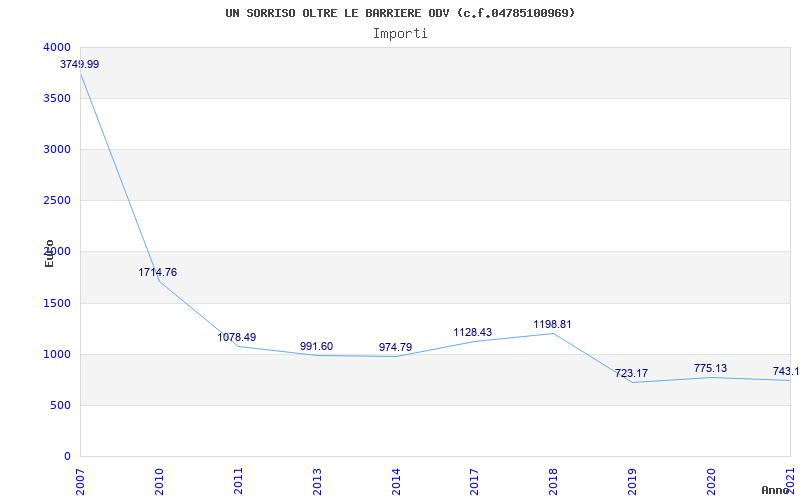Click the Euro y-axis title
This screenshot has height=500, width=800.
49,253
